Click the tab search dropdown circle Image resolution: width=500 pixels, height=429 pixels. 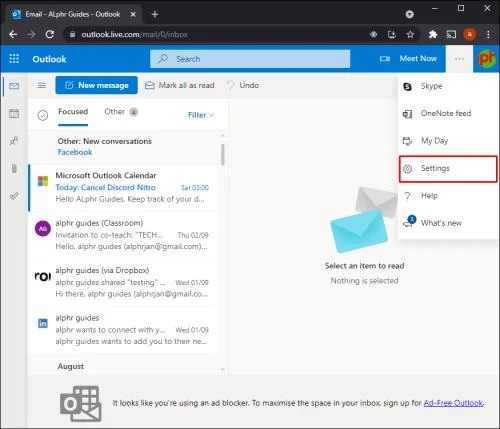coord(410,14)
